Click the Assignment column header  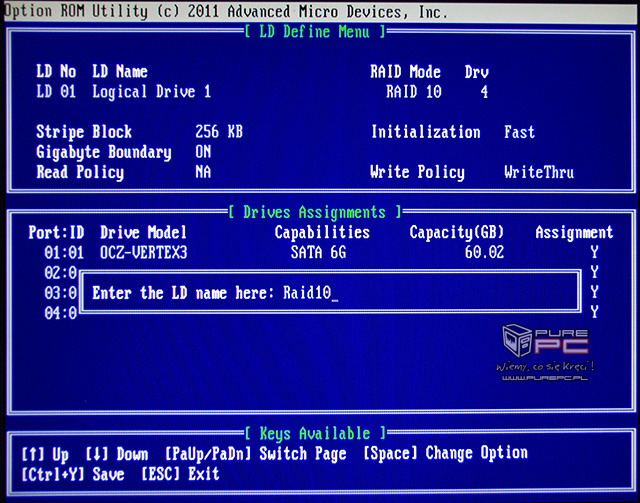(574, 233)
